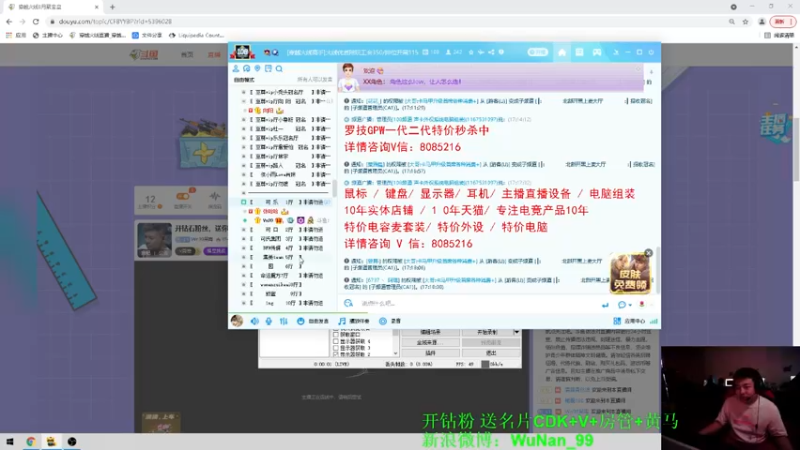Image resolution: width=800 pixels, height=450 pixels.
Task: Open the audio mixer icon in YY bottom bar
Action: coord(284,321)
